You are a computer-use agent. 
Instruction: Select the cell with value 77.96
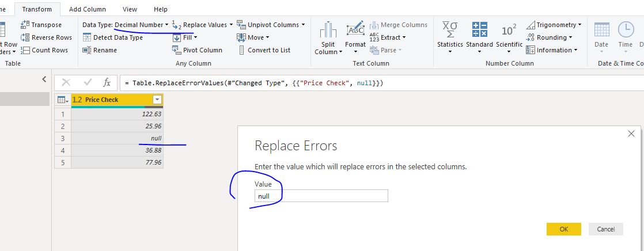[x=117, y=162]
